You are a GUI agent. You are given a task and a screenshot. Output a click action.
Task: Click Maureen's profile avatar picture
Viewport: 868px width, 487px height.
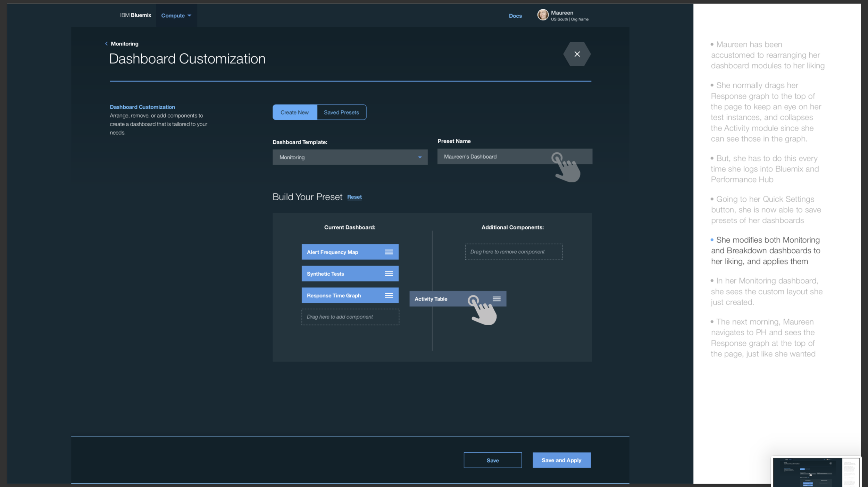pyautogui.click(x=543, y=15)
